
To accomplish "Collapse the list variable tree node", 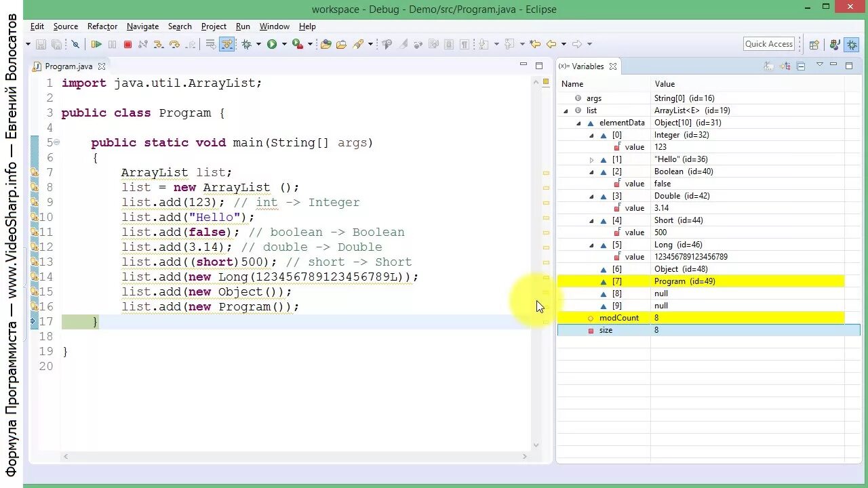I will pos(566,110).
